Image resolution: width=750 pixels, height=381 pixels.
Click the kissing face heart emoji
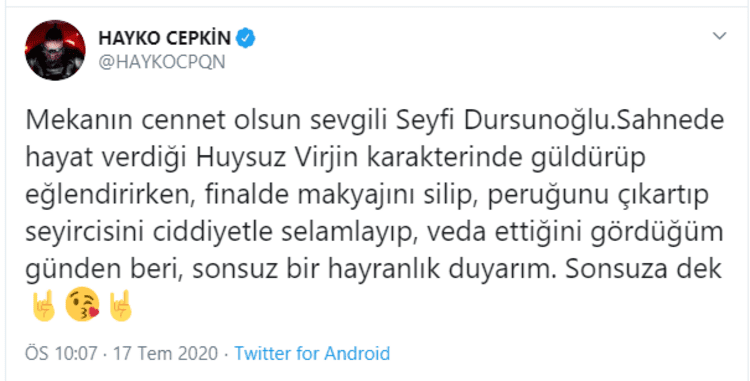click(x=82, y=304)
